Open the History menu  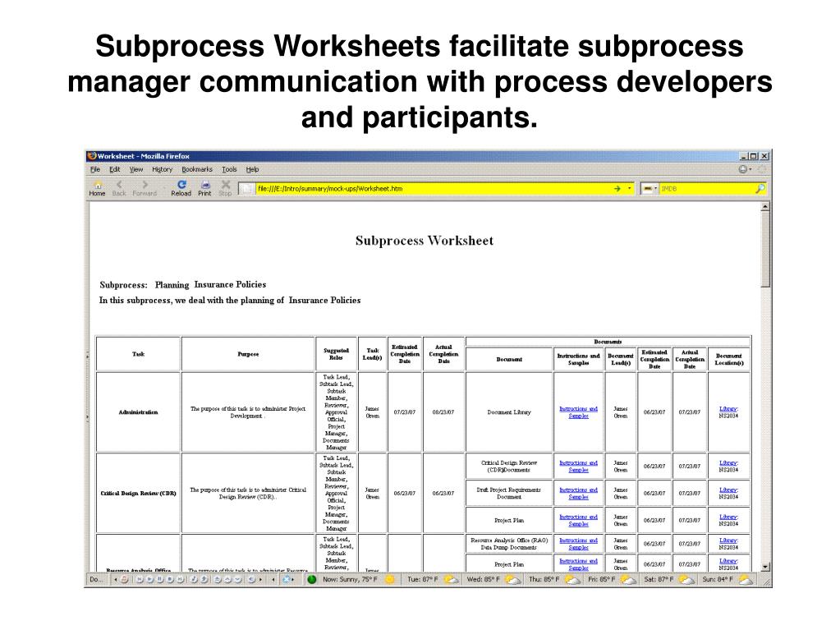point(163,169)
